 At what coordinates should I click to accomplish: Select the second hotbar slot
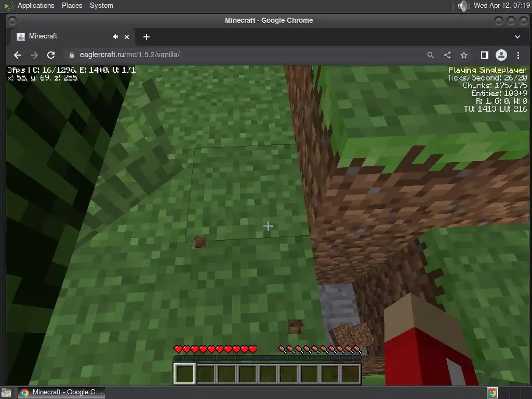coord(206,374)
